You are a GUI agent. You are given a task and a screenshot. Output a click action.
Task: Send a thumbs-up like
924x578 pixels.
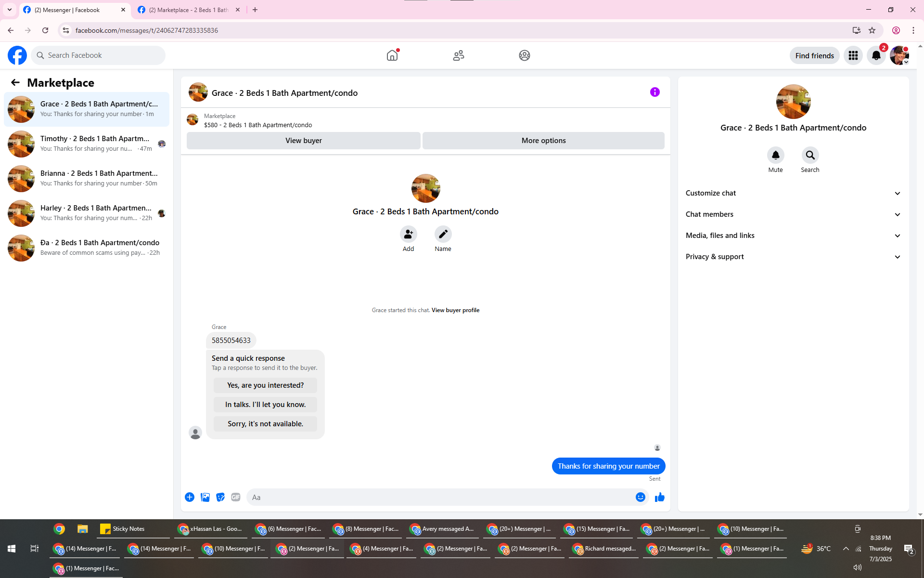click(659, 497)
